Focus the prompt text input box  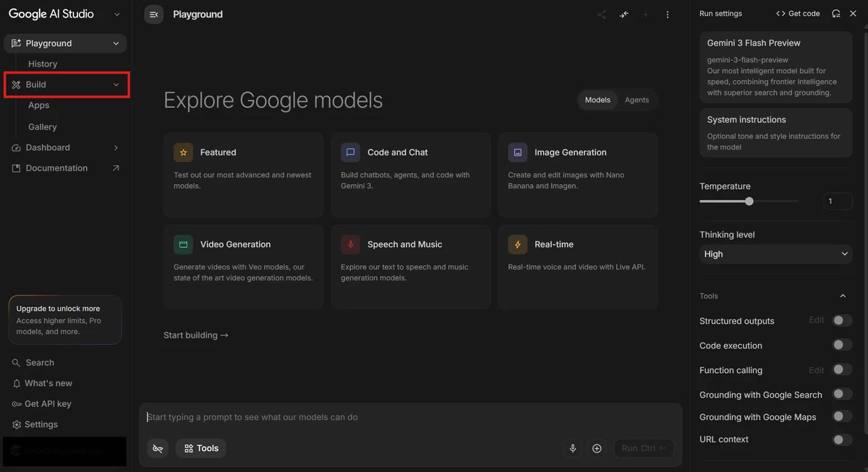coord(411,417)
